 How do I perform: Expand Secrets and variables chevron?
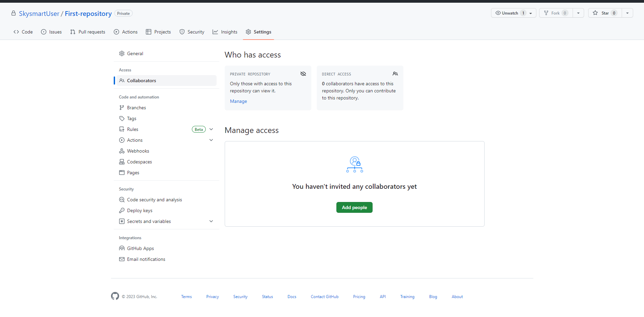tap(211, 221)
